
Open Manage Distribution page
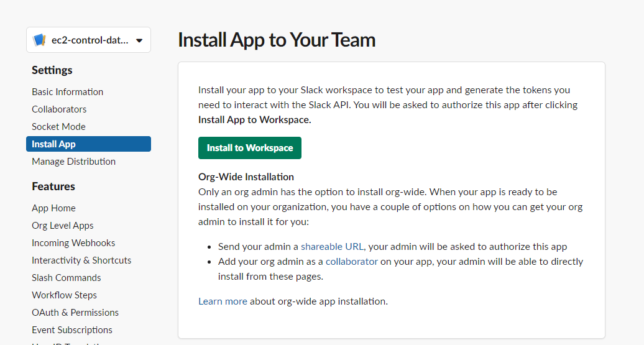pyautogui.click(x=73, y=162)
